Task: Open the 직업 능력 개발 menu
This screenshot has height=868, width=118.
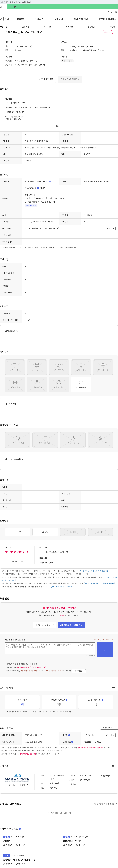Action: (x=81, y=19)
